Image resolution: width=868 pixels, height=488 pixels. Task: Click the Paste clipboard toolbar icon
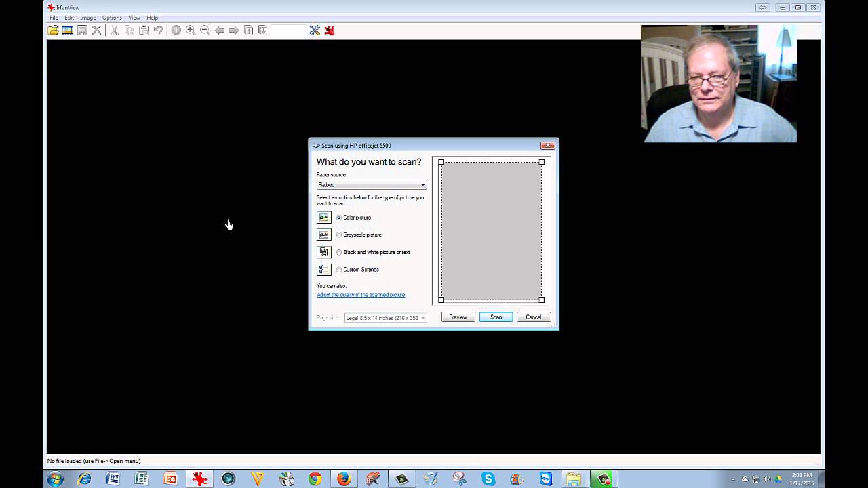click(144, 30)
